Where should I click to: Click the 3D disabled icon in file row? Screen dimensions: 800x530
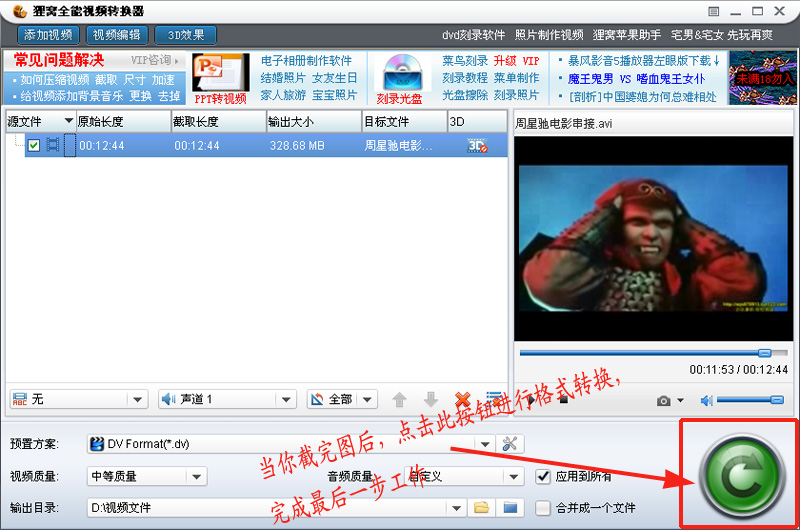[x=477, y=146]
